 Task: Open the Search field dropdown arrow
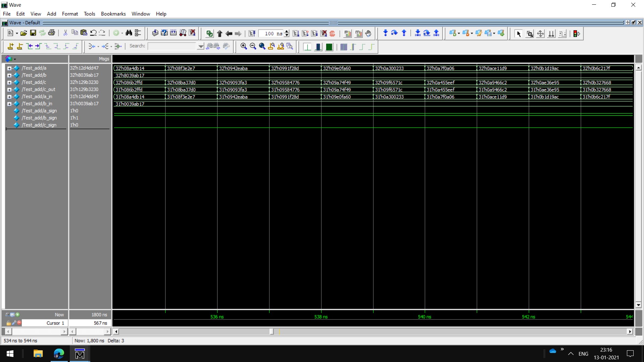tap(201, 46)
